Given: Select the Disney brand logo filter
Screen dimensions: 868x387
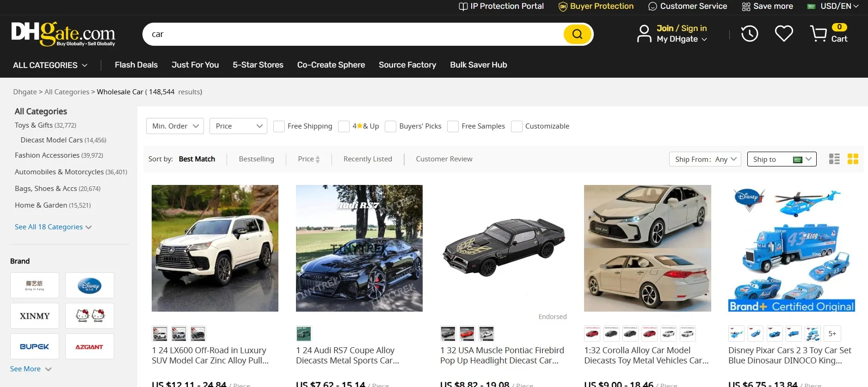Looking at the screenshot, I should pos(90,285).
